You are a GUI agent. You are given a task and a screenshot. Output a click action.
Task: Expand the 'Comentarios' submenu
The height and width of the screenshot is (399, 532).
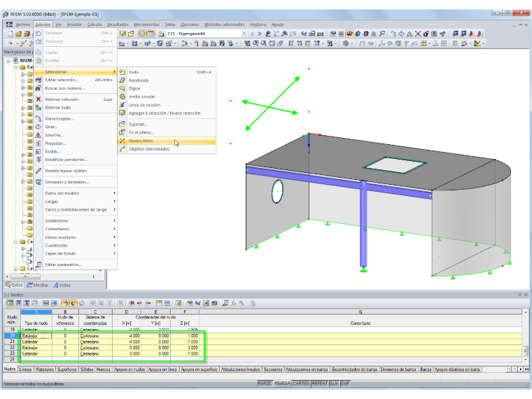point(76,229)
